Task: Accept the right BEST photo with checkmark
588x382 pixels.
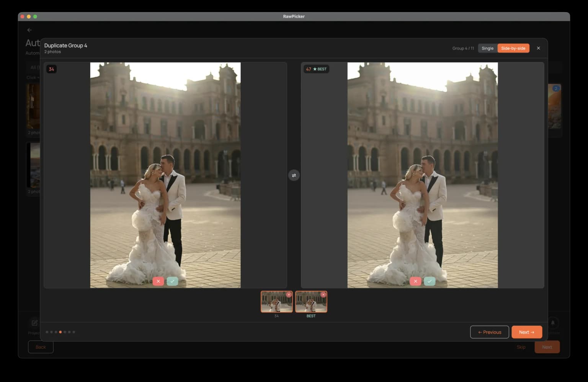Action: coord(430,281)
